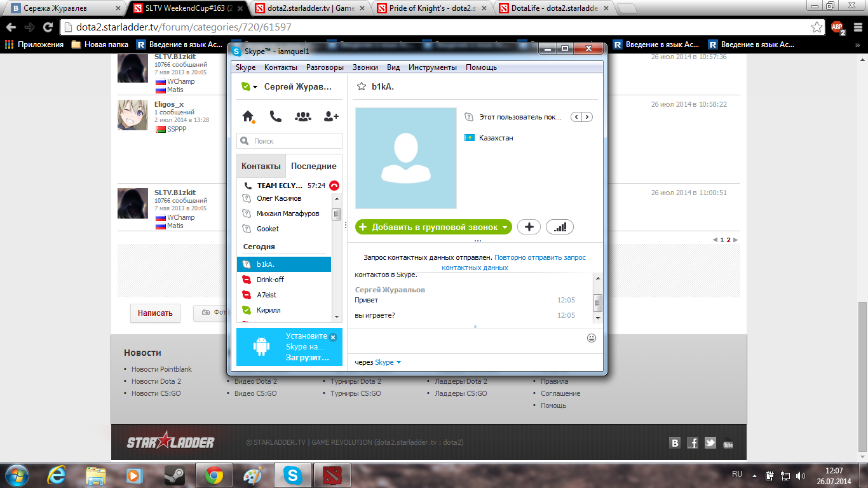Click Добавить в групповой звонок button

click(433, 227)
